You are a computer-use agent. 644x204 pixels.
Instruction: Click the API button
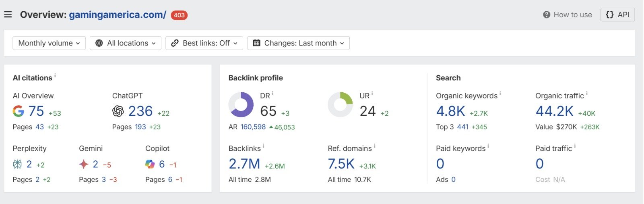coord(617,15)
